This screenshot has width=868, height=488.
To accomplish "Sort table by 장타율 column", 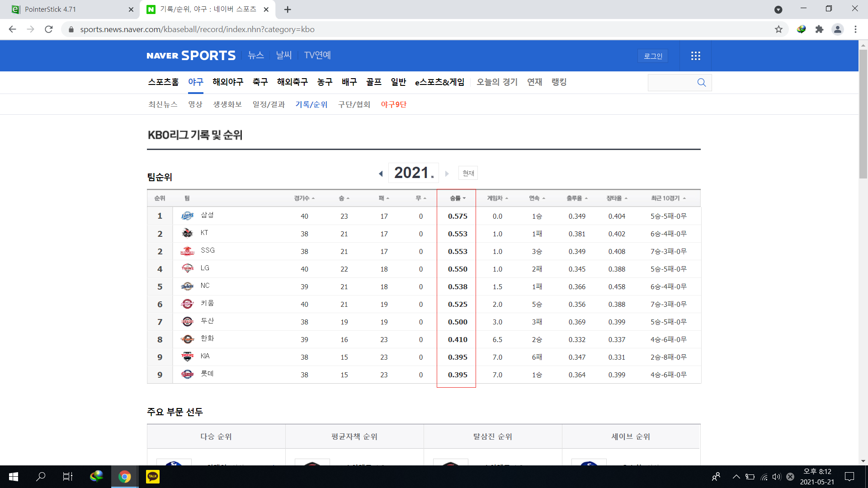I will [617, 198].
